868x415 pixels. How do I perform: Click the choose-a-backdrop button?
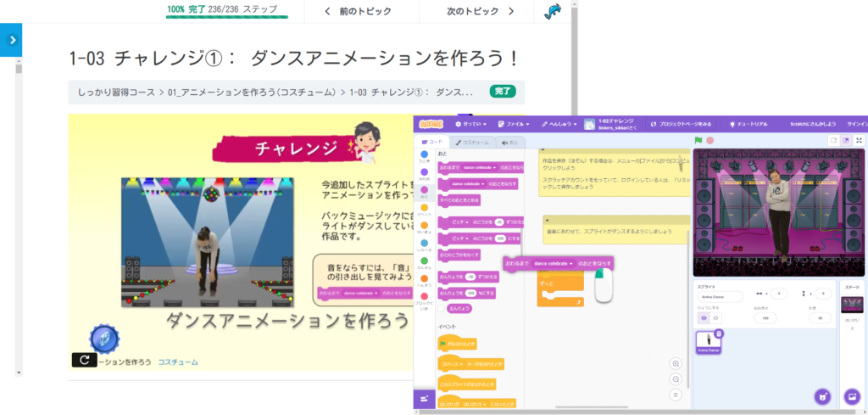point(852,396)
